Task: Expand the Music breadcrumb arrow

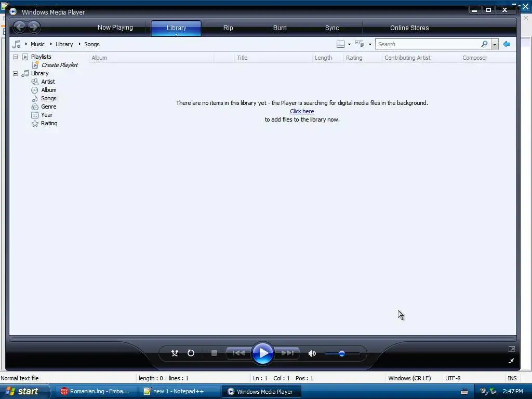Action: 26,44
